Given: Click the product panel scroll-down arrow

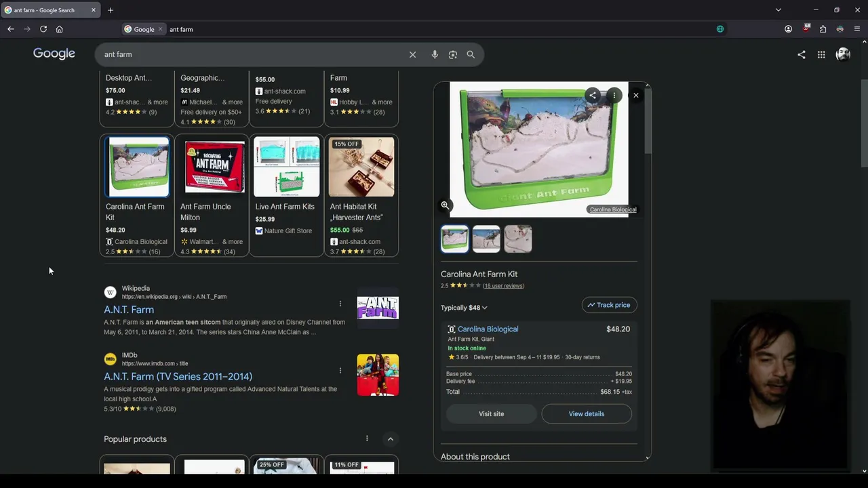Looking at the screenshot, I should [x=648, y=458].
